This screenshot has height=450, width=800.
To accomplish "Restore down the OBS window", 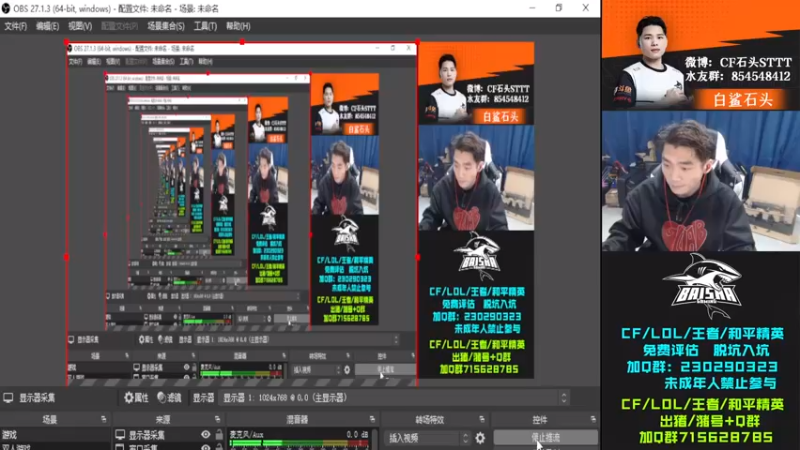I will click(559, 8).
